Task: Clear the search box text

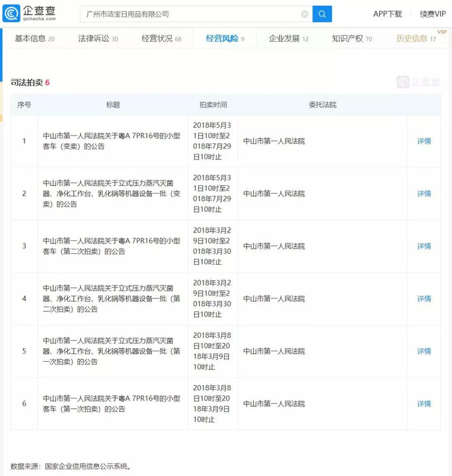Action: [x=305, y=14]
